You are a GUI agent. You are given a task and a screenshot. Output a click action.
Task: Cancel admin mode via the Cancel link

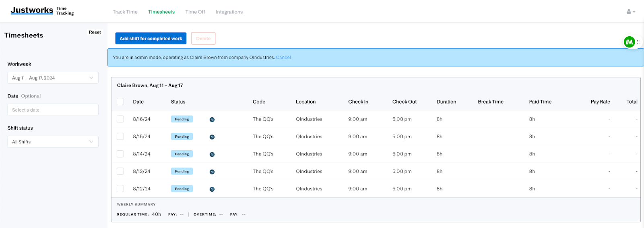coord(283,57)
